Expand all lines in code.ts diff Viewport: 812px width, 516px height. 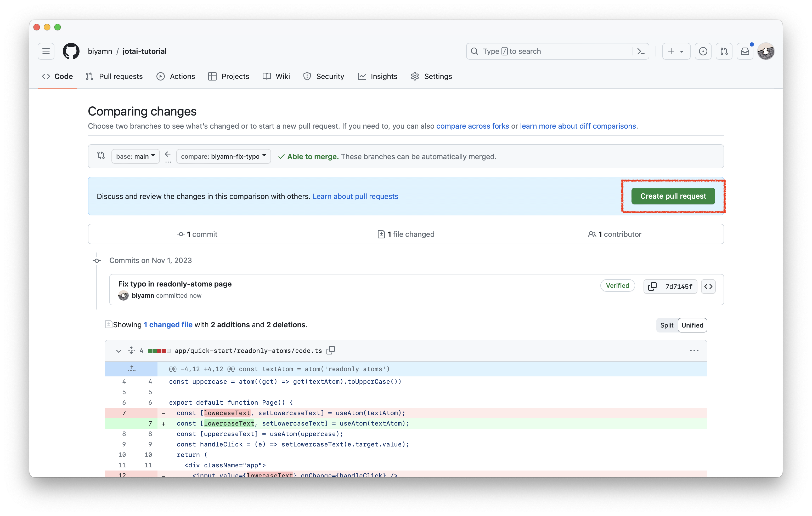point(131,351)
